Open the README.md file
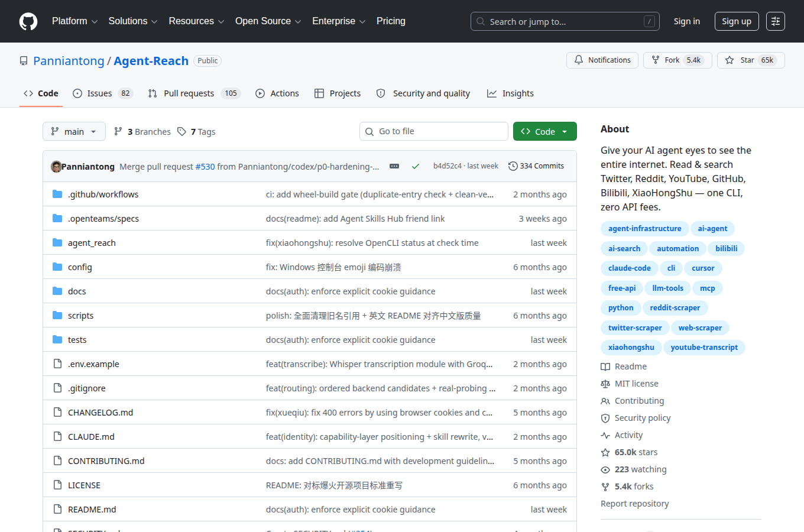 (92, 510)
